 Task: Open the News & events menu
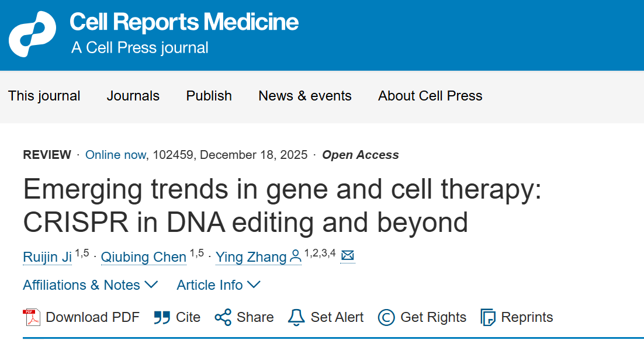305,96
